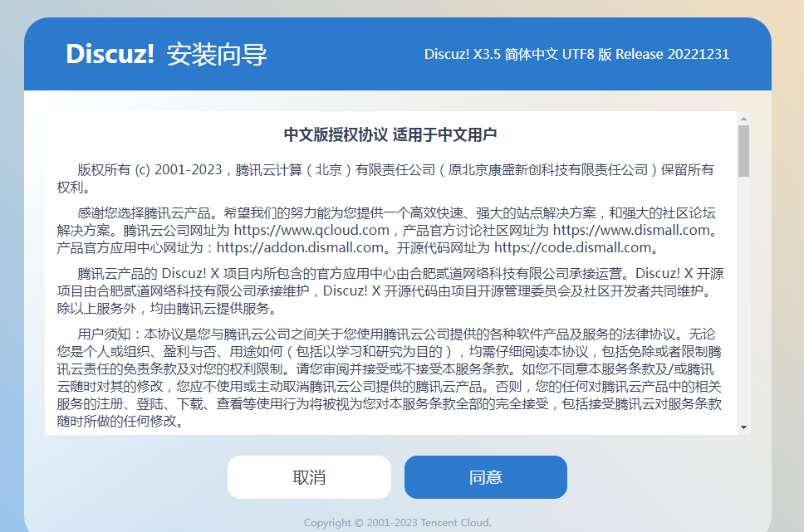Click the https://www.qcloud.com URL text
Viewport: 804px width, 532px height.
311,230
